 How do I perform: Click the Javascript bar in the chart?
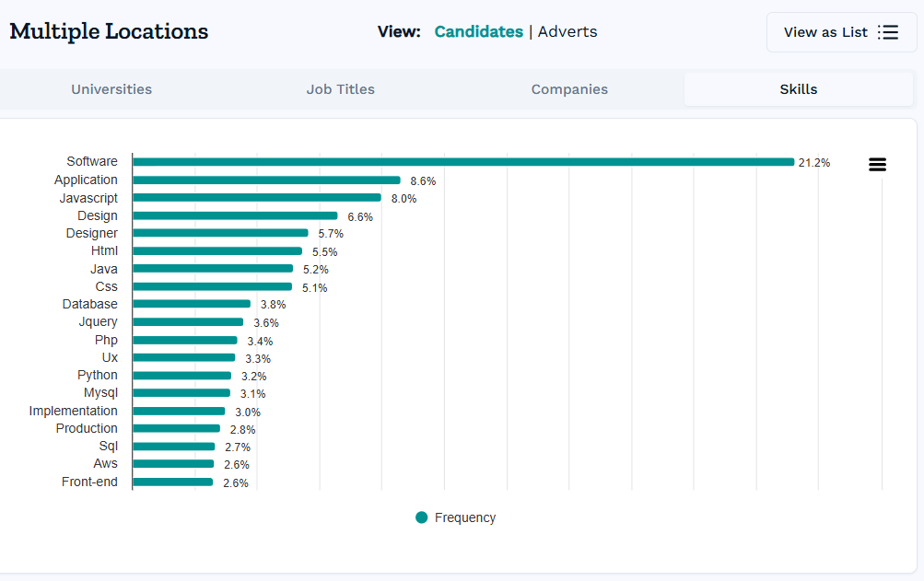(256, 197)
